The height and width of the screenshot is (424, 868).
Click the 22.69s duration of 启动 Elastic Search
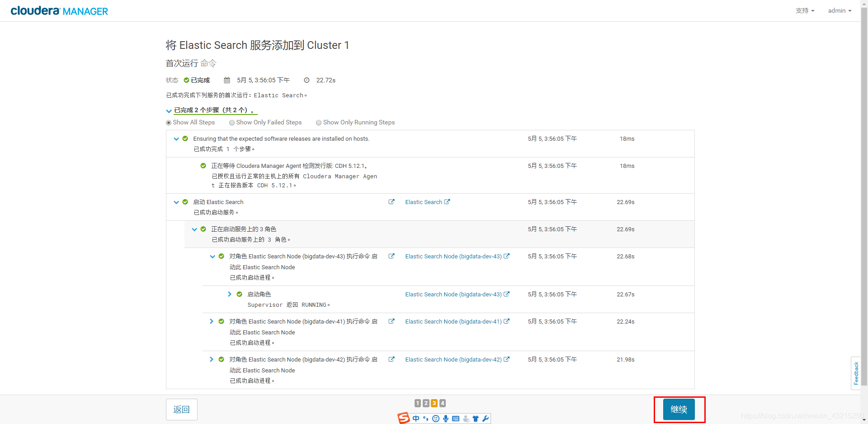tap(626, 202)
